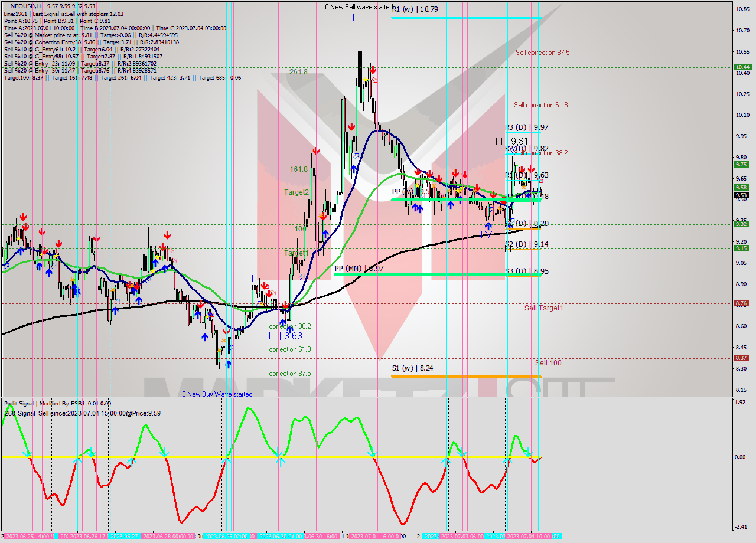The height and width of the screenshot is (543, 756).
Task: Click the '161.8' Fibonacci level label
Action: pyautogui.click(x=298, y=169)
